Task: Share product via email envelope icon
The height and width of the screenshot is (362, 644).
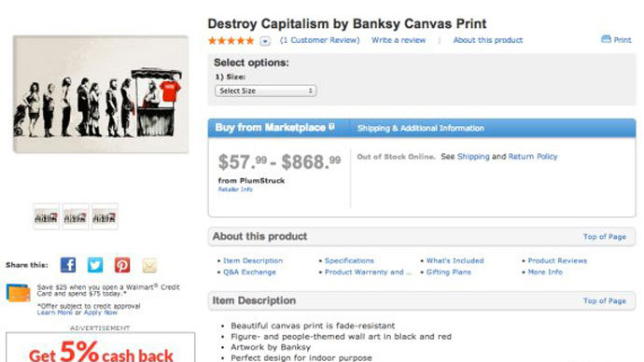Action: coord(149,265)
